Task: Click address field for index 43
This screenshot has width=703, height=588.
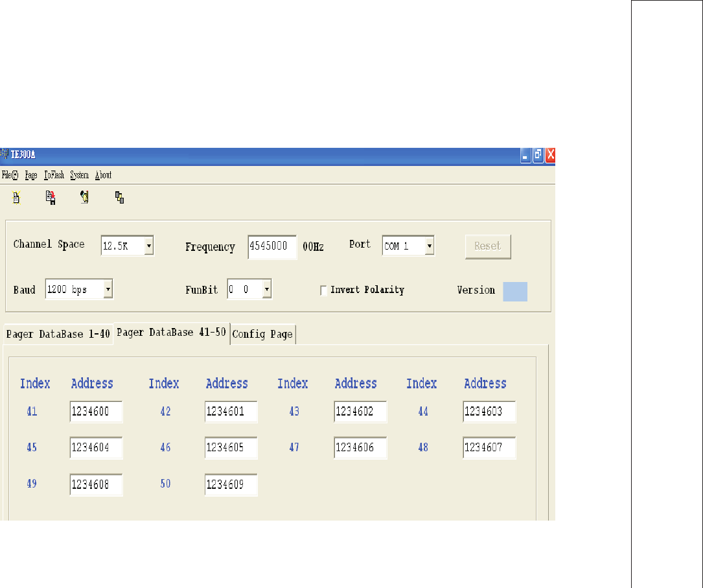Action: tap(360, 411)
